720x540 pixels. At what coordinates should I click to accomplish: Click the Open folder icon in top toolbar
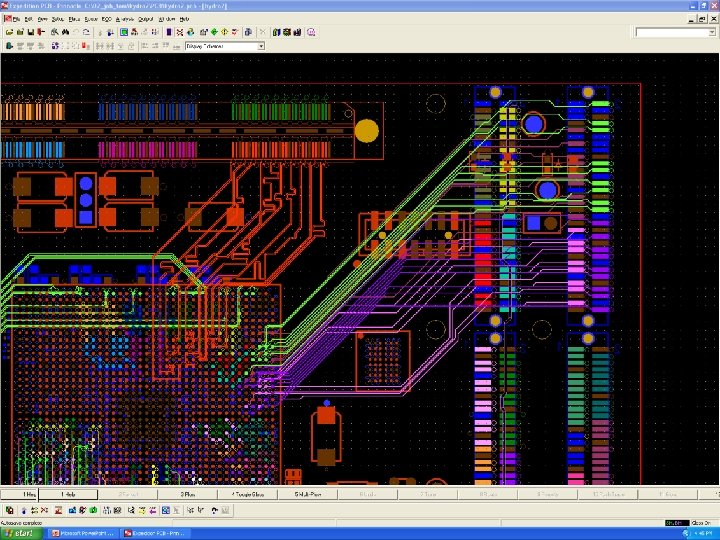click(x=10, y=32)
